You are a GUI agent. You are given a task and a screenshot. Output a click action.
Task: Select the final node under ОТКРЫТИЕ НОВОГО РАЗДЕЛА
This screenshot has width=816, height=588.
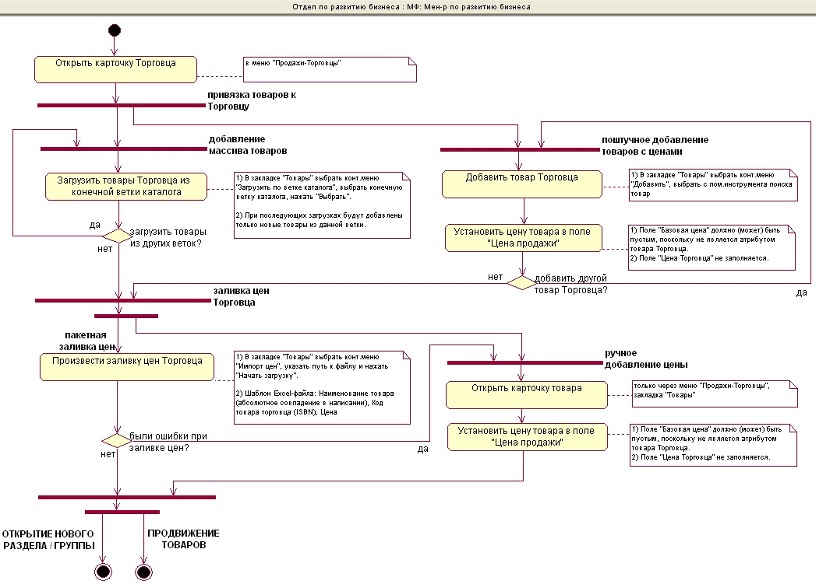[x=101, y=571]
